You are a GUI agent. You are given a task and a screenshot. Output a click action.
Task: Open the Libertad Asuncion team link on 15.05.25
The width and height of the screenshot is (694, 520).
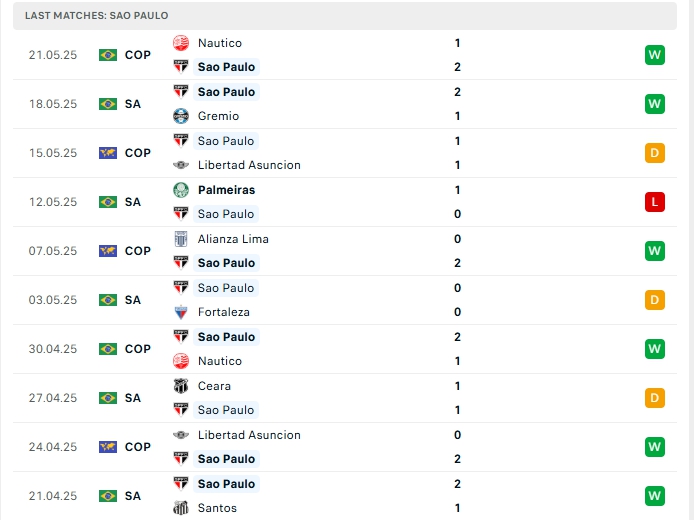coord(249,165)
